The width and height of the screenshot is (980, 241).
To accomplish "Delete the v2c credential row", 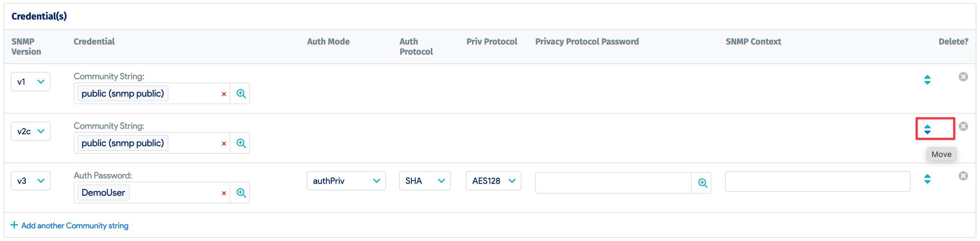I will pos(963,126).
